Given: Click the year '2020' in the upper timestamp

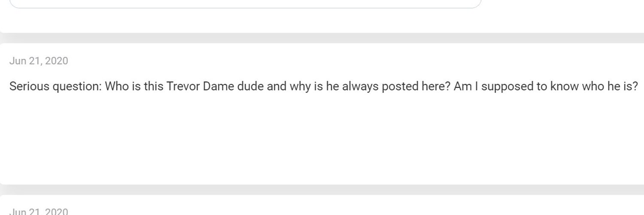Looking at the screenshot, I should 57,61.
